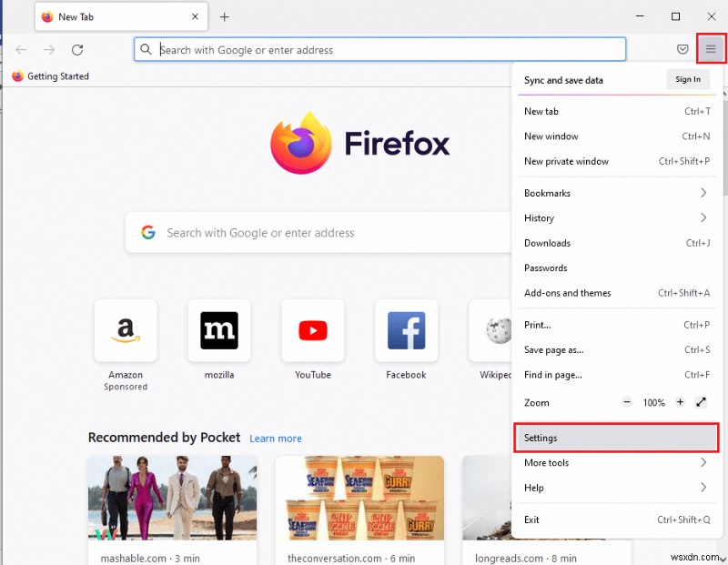This screenshot has width=728, height=565.
Task: Open the mozilla shortcut tile
Action: 219,330
